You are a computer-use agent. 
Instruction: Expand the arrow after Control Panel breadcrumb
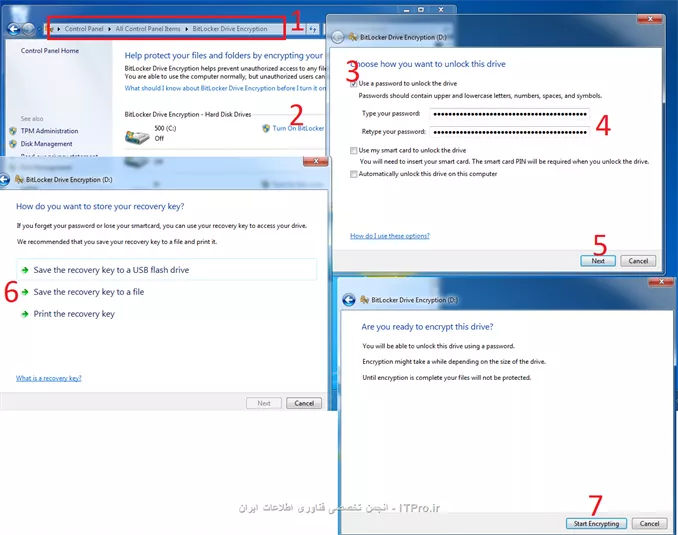[x=109, y=29]
